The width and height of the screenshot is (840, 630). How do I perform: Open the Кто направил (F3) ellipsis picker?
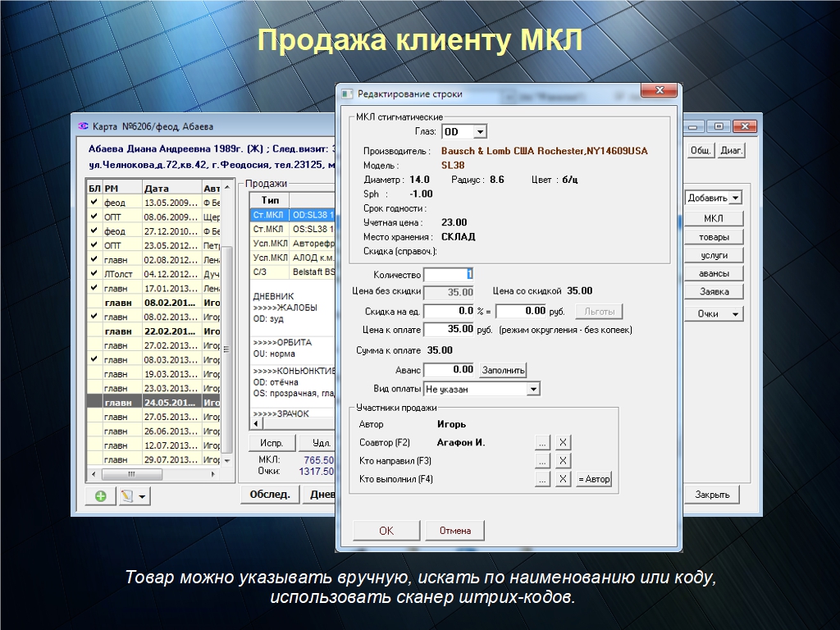click(541, 460)
